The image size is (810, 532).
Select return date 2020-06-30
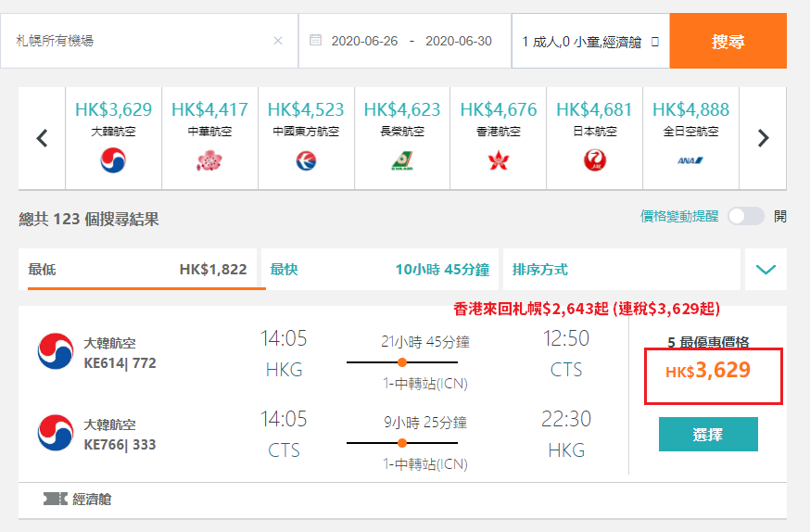pos(458,41)
